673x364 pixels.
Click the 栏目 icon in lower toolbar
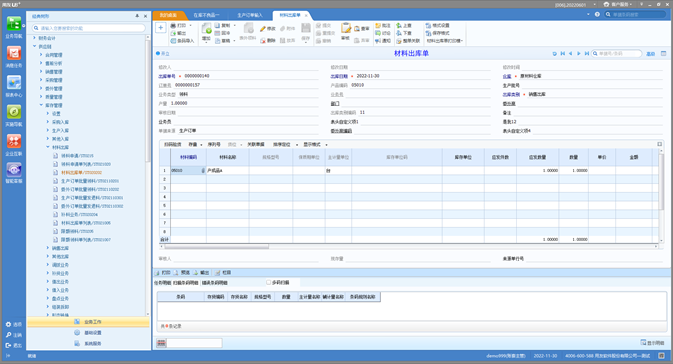tap(218, 273)
